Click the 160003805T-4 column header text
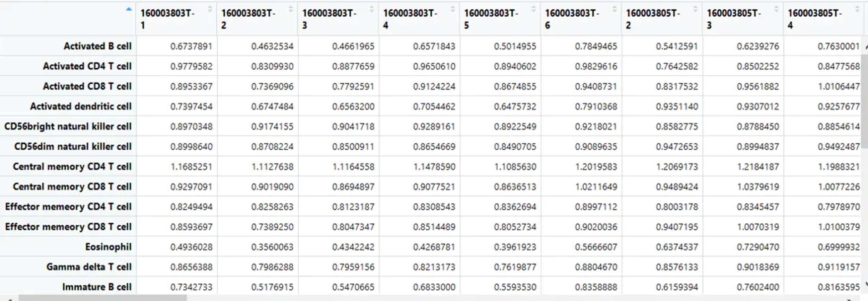The height and width of the screenshot is (301, 868). pyautogui.click(x=815, y=19)
